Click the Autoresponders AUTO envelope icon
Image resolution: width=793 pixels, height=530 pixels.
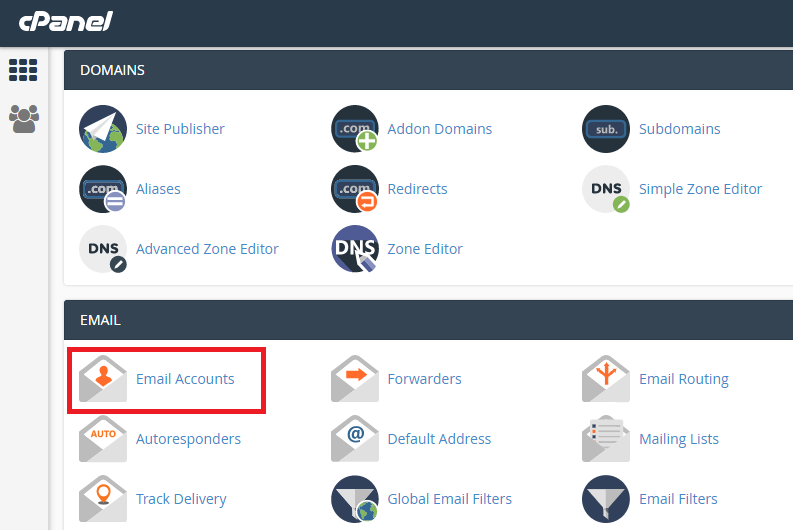click(x=103, y=438)
